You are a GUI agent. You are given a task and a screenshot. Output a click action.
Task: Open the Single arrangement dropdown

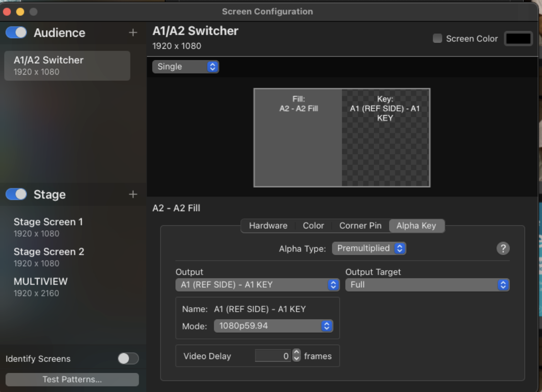coord(185,66)
